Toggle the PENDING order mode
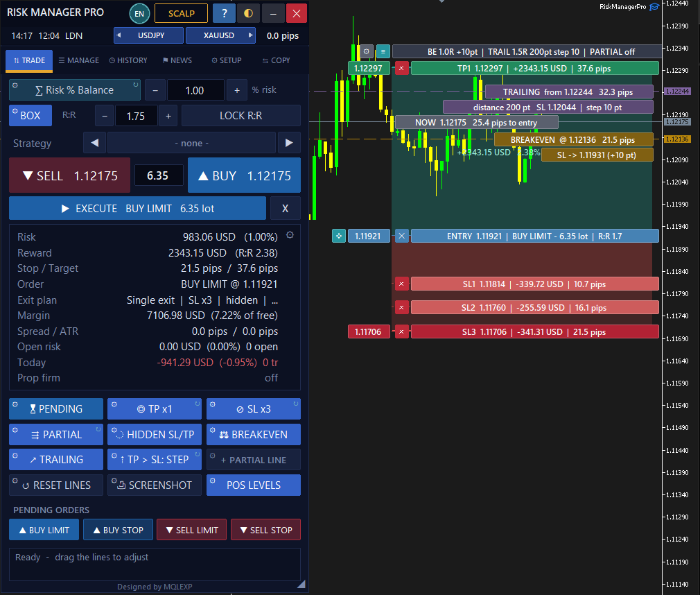 click(x=56, y=408)
